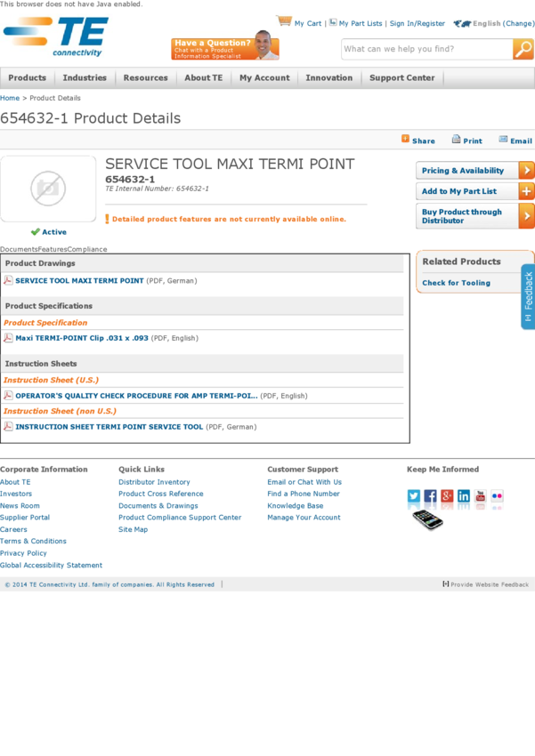Open SERVICE TOOL MAXI TERMI POINT PDF link
Image resolution: width=535 pixels, height=756 pixels.
(x=79, y=281)
